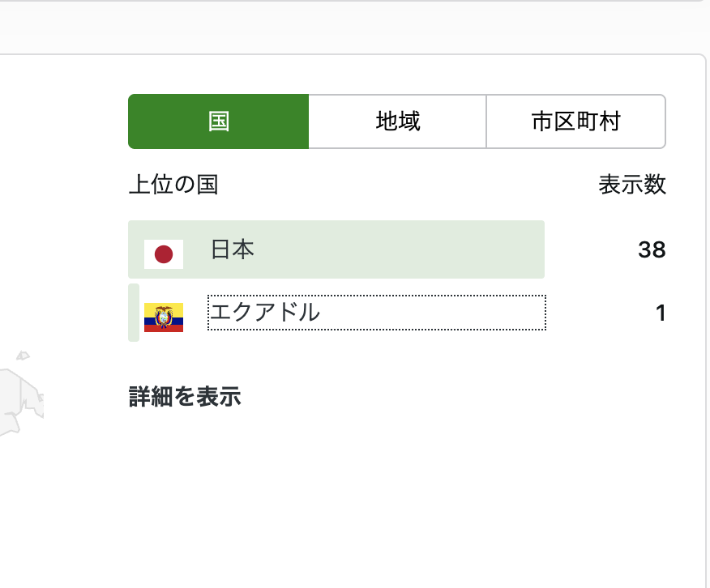The height and width of the screenshot is (588, 710).
Task: Click the view count 1 for Ecuador
Action: coord(661,313)
